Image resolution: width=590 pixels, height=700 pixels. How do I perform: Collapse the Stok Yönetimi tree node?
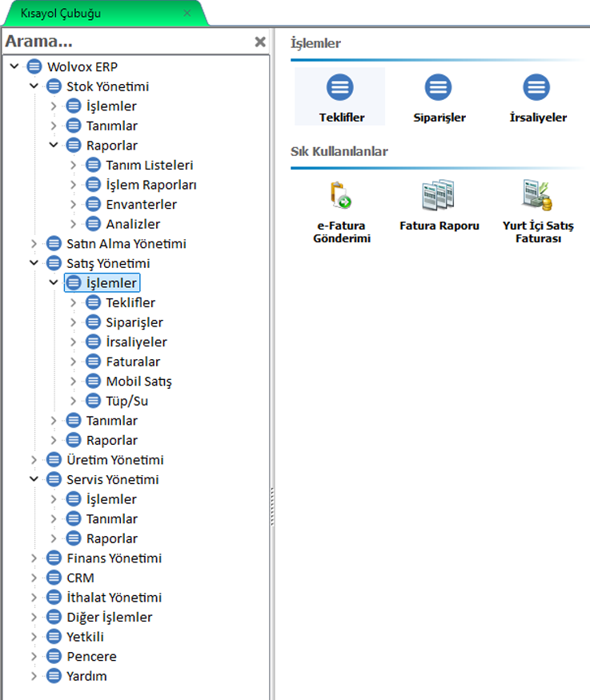tap(34, 86)
